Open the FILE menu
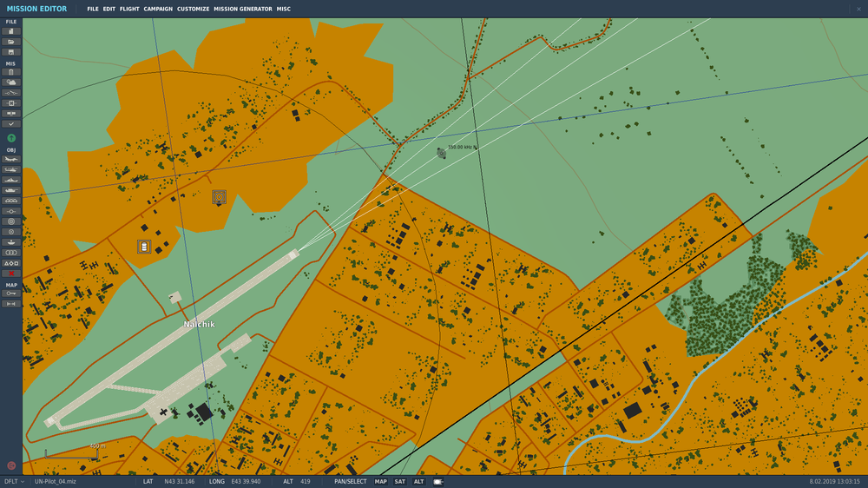Viewport: 868px width, 488px height. (x=93, y=9)
